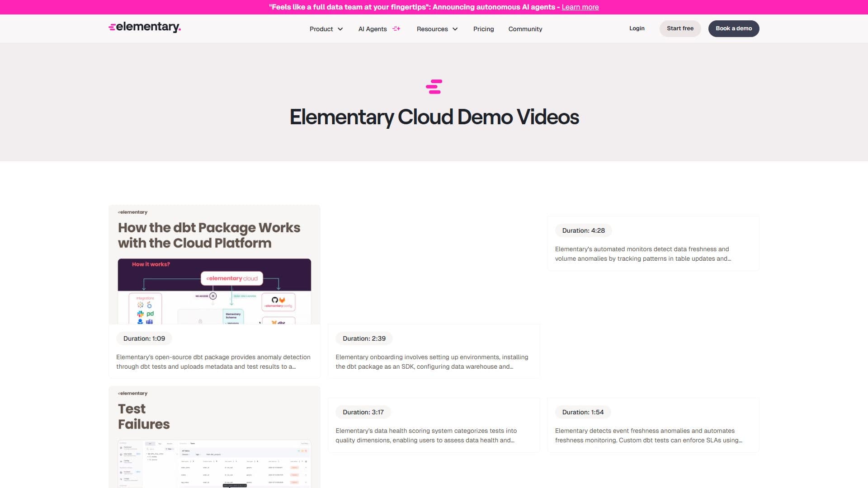
Task: Go to the Pricing page
Action: 483,29
